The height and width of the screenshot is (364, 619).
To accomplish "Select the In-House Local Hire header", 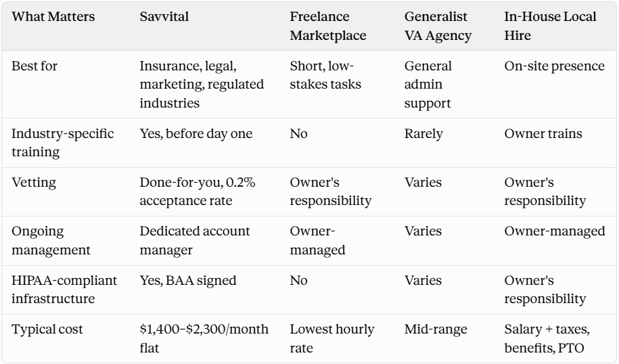I will [550, 26].
